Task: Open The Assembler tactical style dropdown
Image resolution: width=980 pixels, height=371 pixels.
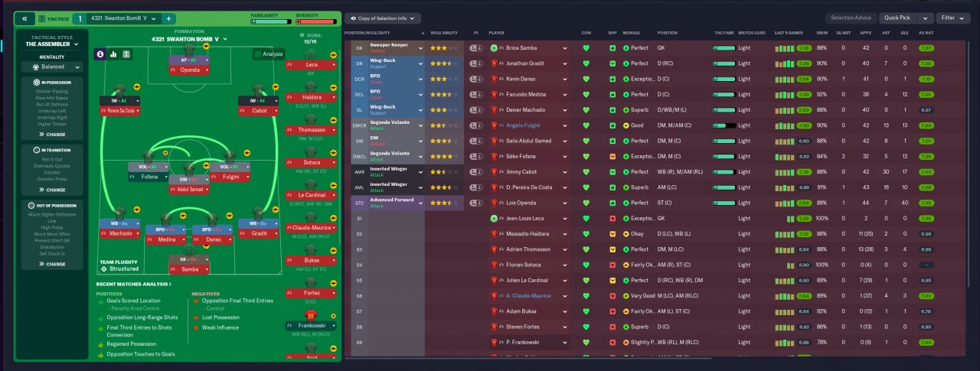Action: (53, 44)
